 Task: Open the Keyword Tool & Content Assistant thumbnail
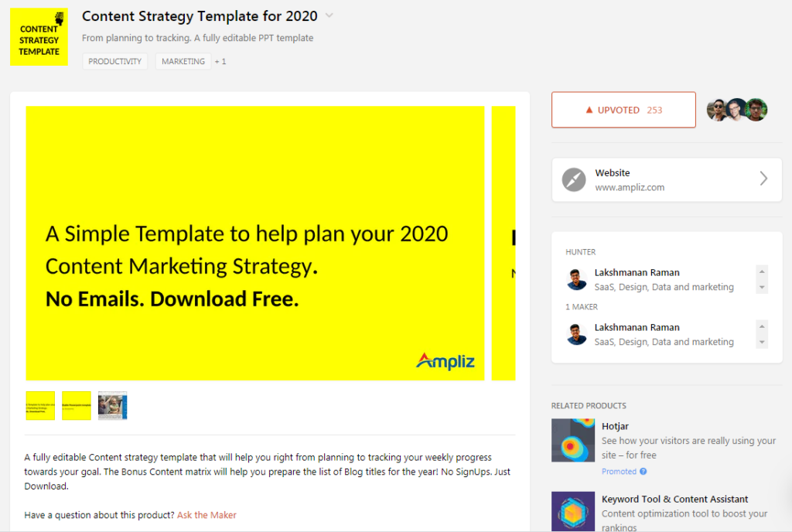click(573, 511)
